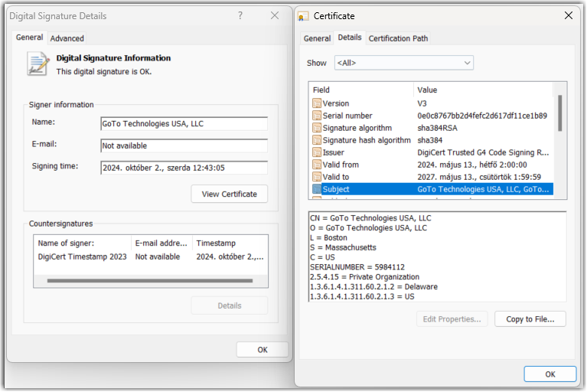Viewport: 587px width, 392px height.
Task: Click the Valid from field icon
Action: [x=317, y=165]
